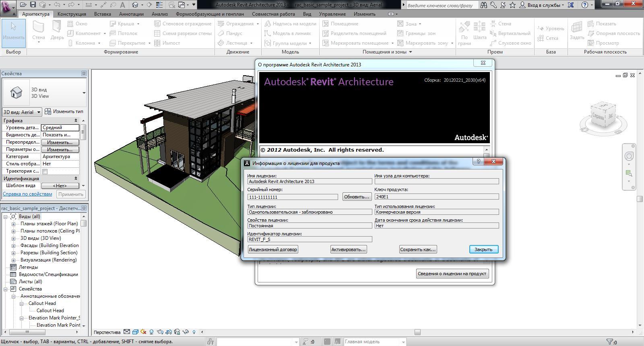Select the Window (Окно) tool

coord(77,24)
